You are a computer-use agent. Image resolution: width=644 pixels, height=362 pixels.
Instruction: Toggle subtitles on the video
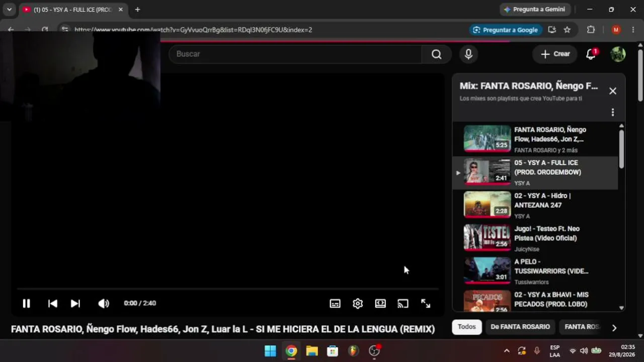pyautogui.click(x=335, y=303)
